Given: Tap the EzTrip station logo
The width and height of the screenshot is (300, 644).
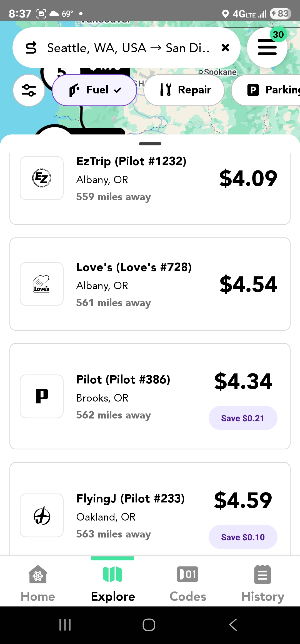Looking at the screenshot, I should [x=42, y=178].
